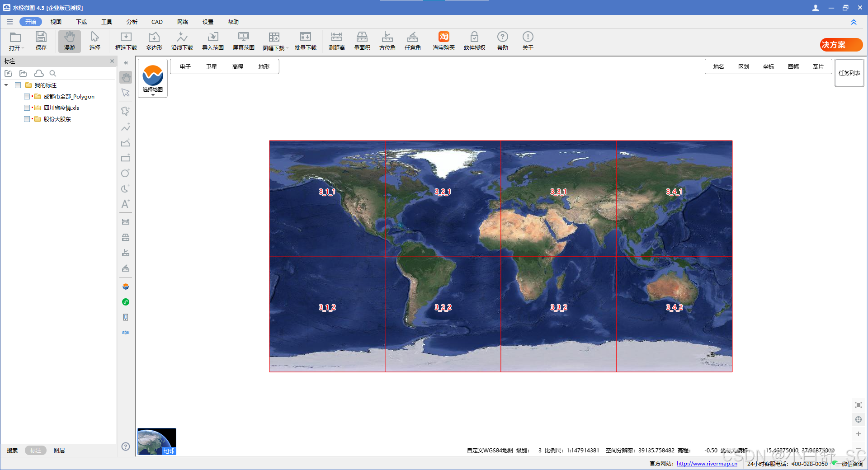Toggle checkbox for 四川省疫情.xls
Viewport: 868px width, 470px height.
[x=27, y=108]
